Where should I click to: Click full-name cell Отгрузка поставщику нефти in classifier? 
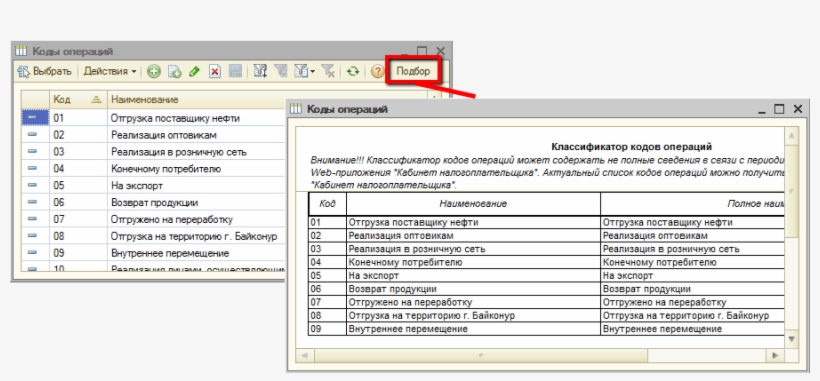693,223
